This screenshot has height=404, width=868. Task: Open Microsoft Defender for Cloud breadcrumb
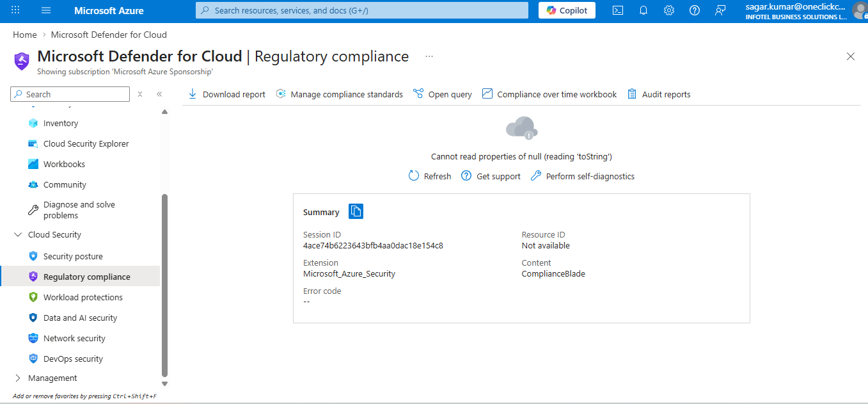coord(109,35)
